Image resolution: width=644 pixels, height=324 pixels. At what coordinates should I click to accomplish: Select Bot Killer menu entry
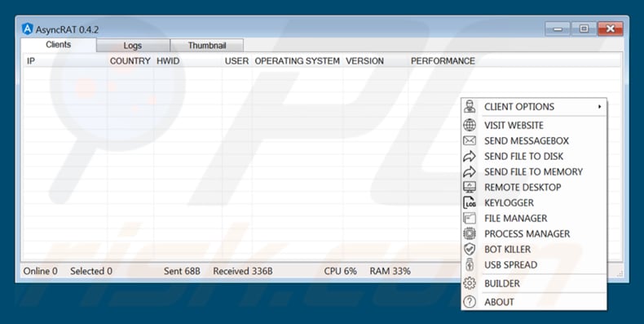(x=534, y=249)
